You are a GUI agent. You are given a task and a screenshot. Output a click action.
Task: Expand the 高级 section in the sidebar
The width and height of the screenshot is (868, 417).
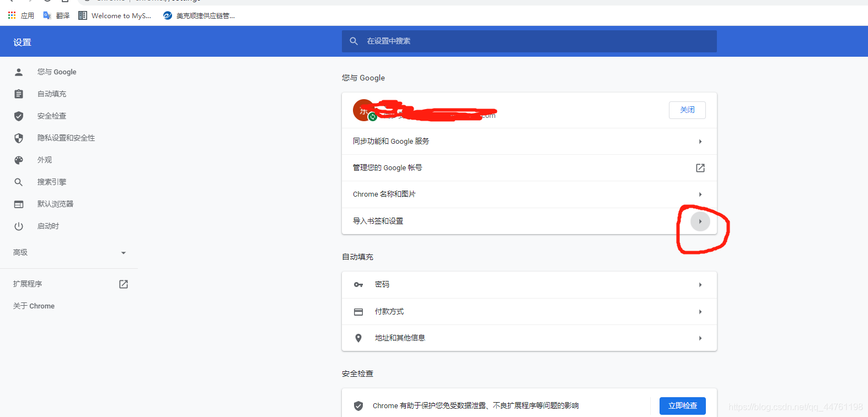(69, 253)
